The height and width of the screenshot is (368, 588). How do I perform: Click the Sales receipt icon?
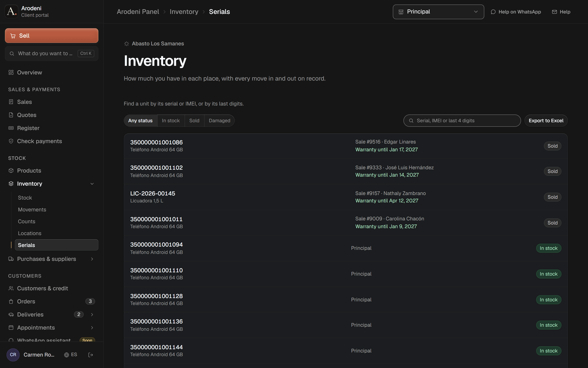(x=11, y=102)
